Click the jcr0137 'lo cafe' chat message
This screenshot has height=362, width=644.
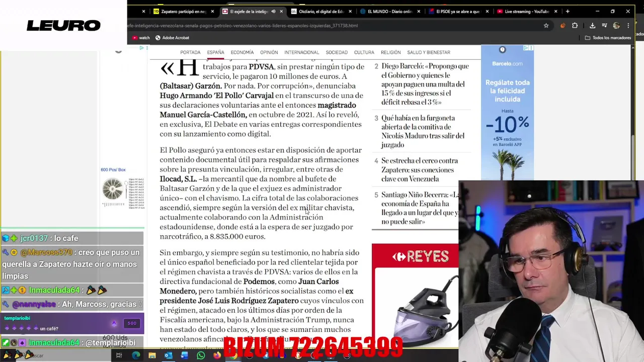click(72, 238)
